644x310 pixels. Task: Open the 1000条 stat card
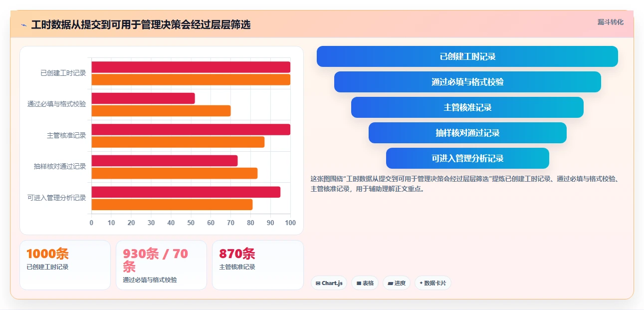coord(65,265)
